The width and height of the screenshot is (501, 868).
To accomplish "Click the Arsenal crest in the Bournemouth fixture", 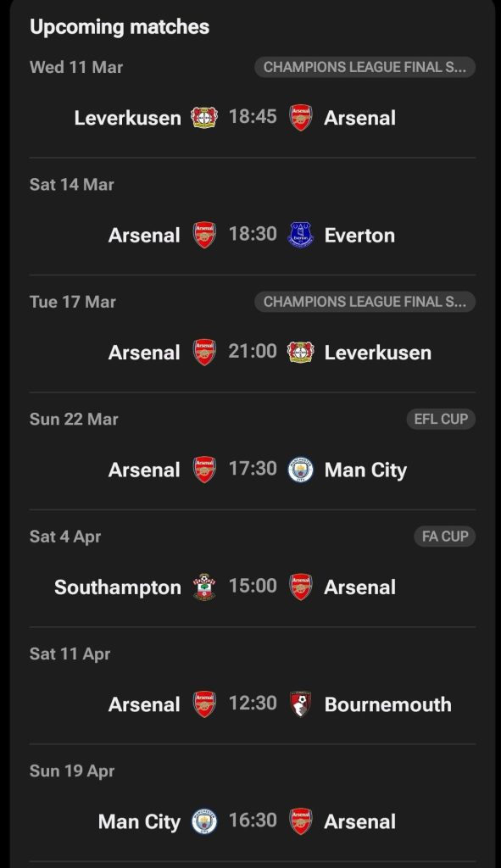I will tap(203, 704).
